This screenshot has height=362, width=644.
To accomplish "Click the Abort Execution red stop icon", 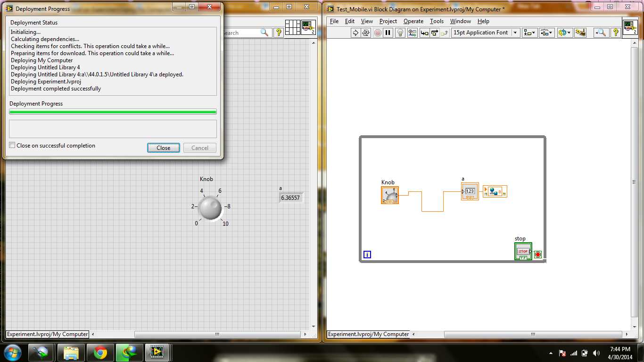I will click(x=378, y=33).
